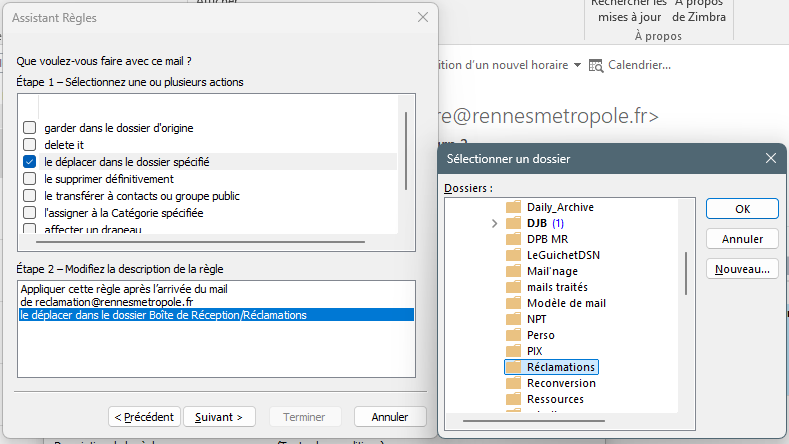Select the 'DPB MR' folder
This screenshot has height=444, width=789.
click(x=550, y=239)
